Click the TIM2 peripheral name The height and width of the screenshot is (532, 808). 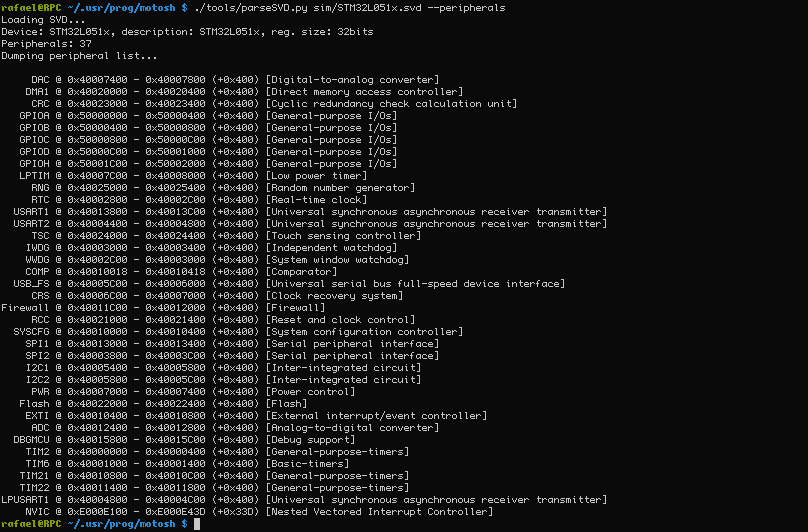click(37, 452)
